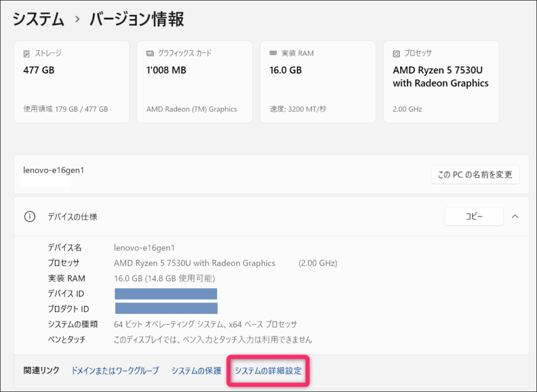Click the redacted デバイス ID value
This screenshot has width=537, height=392.
coord(166,293)
